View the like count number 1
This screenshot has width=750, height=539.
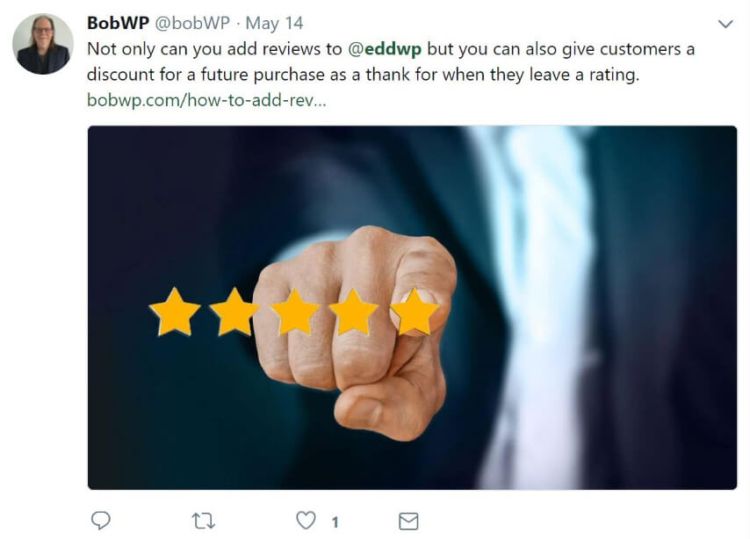[x=335, y=522]
